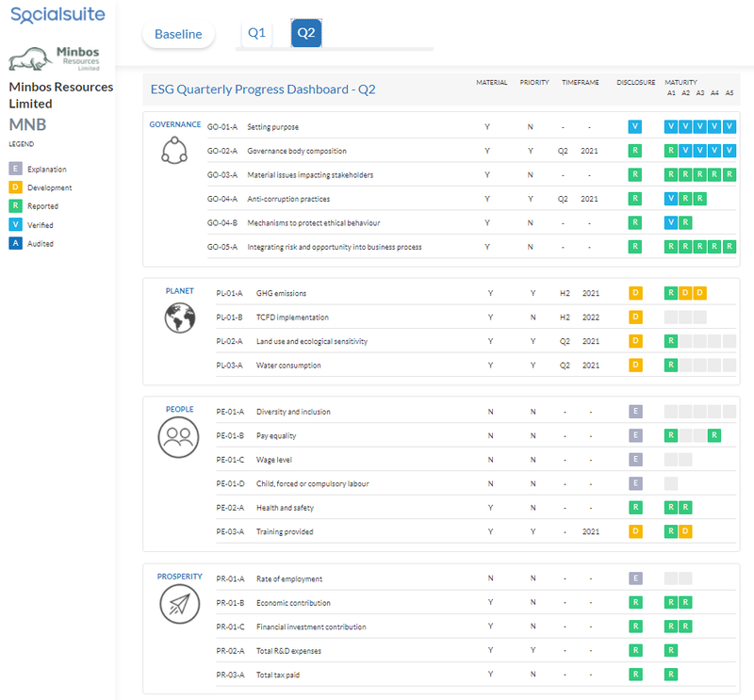Click the Verified legend icon
The height and width of the screenshot is (700, 754).
(x=15, y=224)
